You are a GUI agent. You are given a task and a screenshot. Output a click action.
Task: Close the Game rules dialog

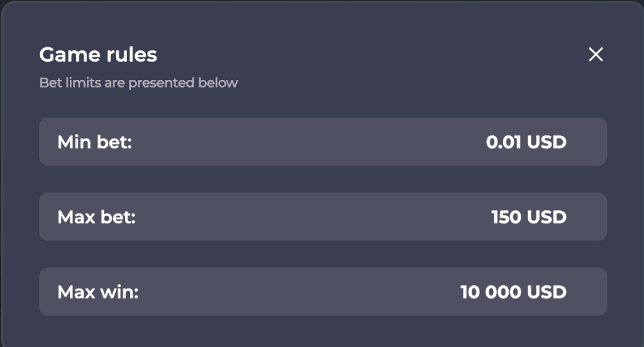click(x=596, y=55)
